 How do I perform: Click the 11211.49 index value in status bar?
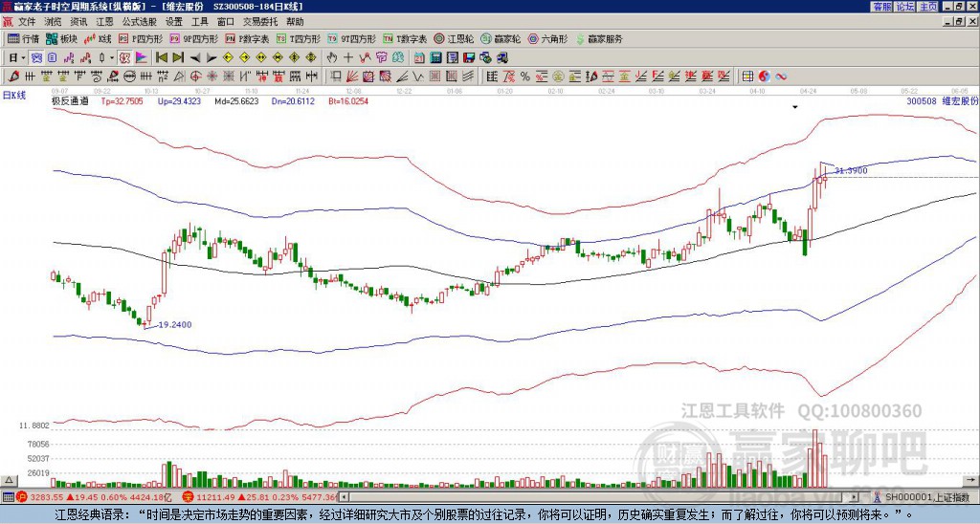216,497
